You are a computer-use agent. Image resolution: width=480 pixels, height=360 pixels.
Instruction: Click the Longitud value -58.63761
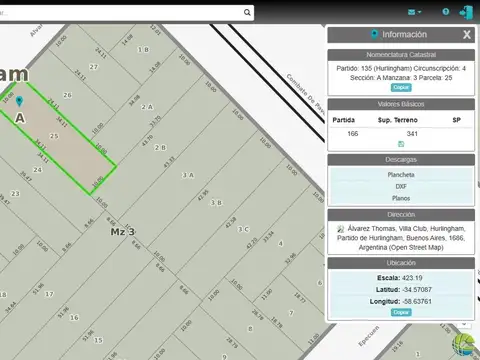pos(417,301)
